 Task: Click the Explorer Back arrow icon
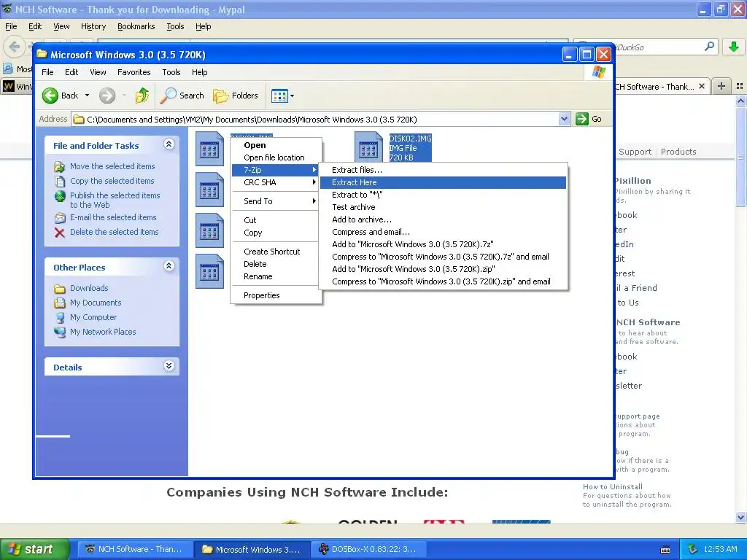[x=50, y=96]
